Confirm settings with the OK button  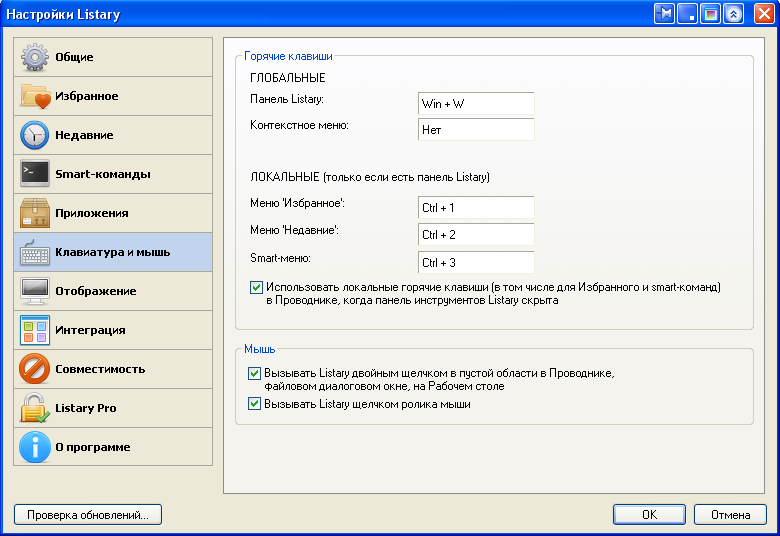click(649, 515)
